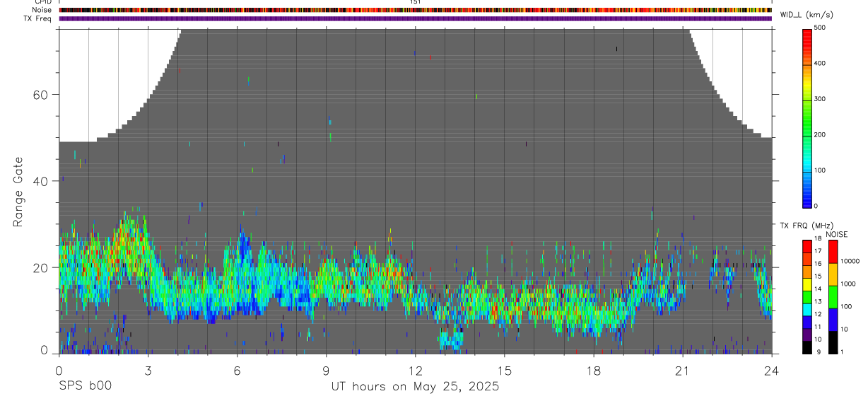Click the '6' tick label on time axis
This screenshot has height=401, width=868.
237,371
